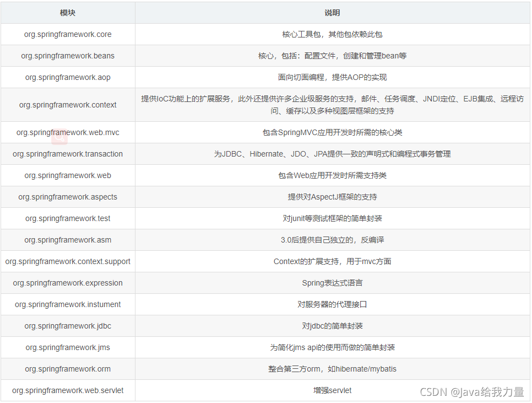Click description 增强servlet
Viewport: 532px width, 403px height.
pos(332,390)
